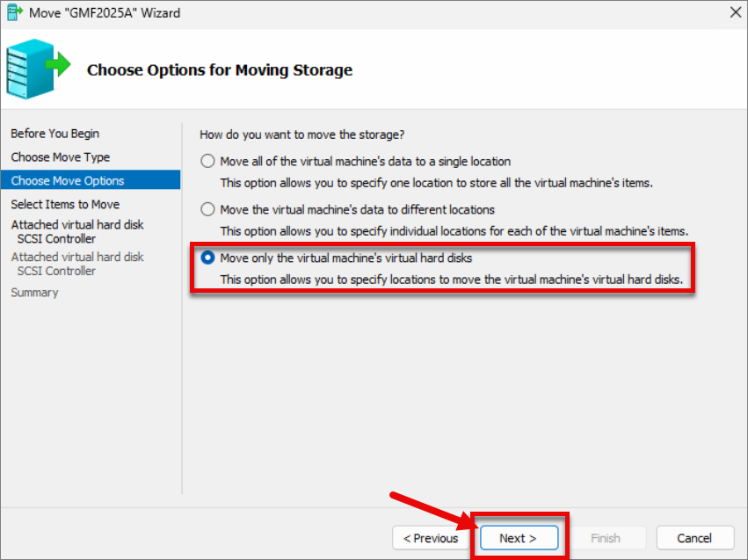Open the Select Items to Move step
Image resolution: width=748 pixels, height=560 pixels.
[x=65, y=204]
